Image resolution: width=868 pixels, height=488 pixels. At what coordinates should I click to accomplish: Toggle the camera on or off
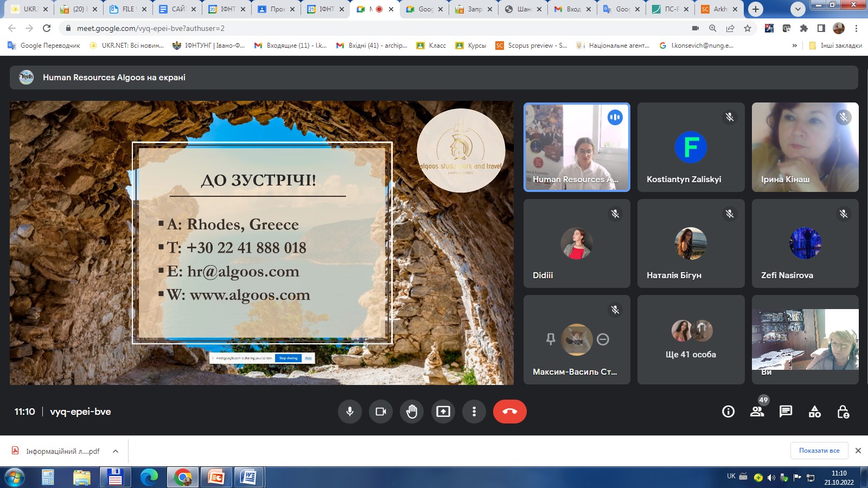pos(381,412)
